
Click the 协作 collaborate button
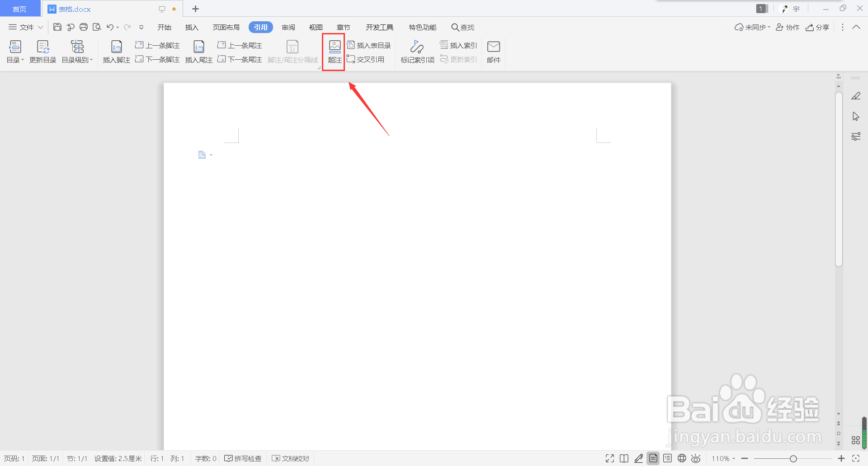point(788,27)
